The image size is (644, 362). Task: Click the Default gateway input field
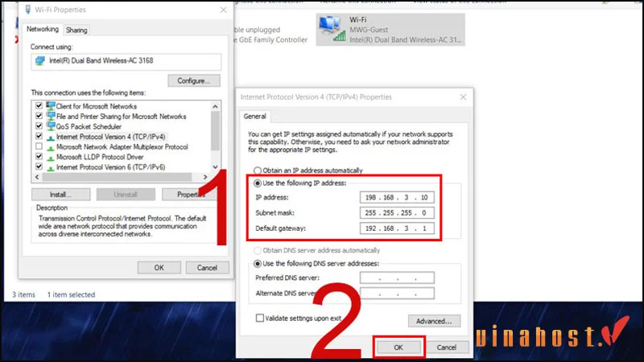coord(397,228)
